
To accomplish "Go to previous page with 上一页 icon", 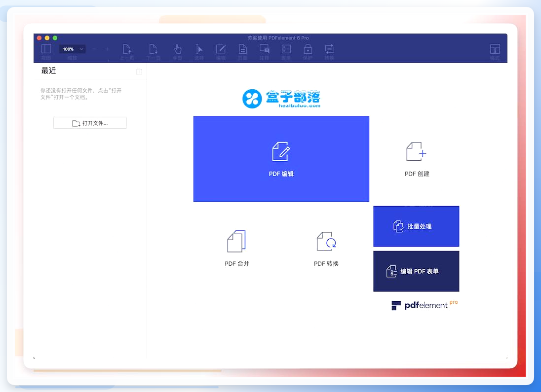I will coord(127,49).
